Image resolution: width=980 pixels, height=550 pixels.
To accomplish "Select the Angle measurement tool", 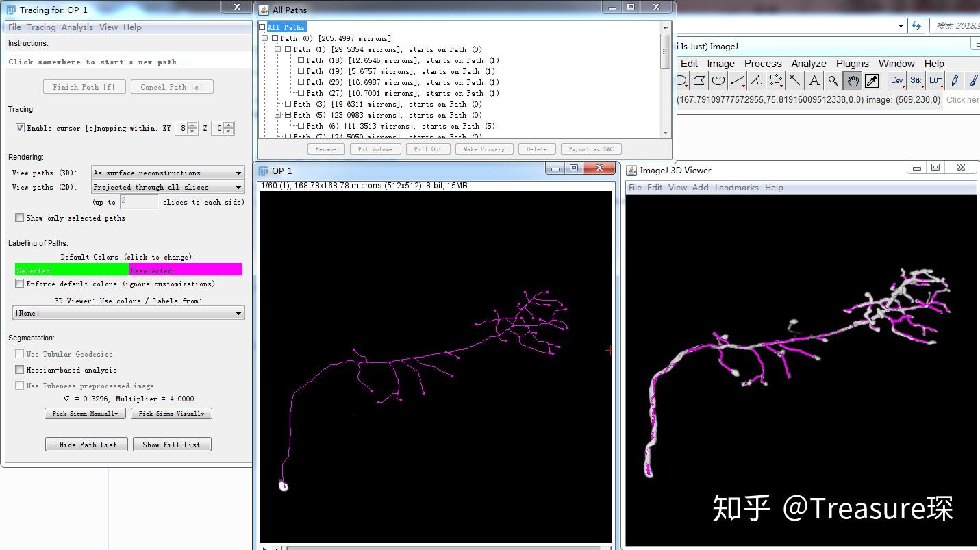I will click(755, 81).
